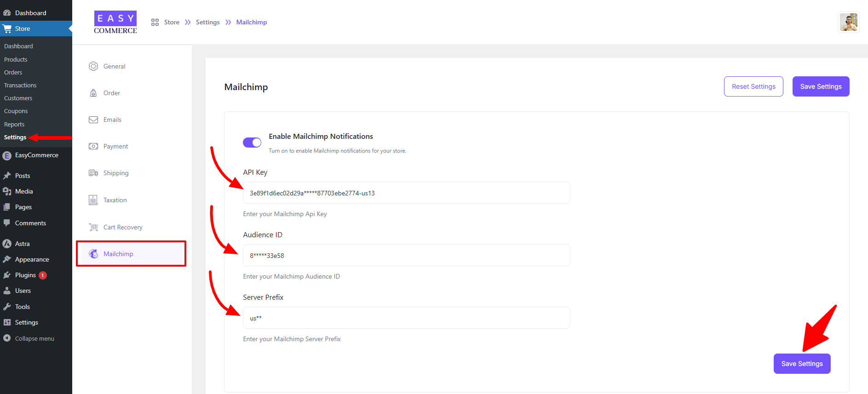Click the Payment banknote icon
Viewport: 868px width, 394px height.
coord(93,146)
